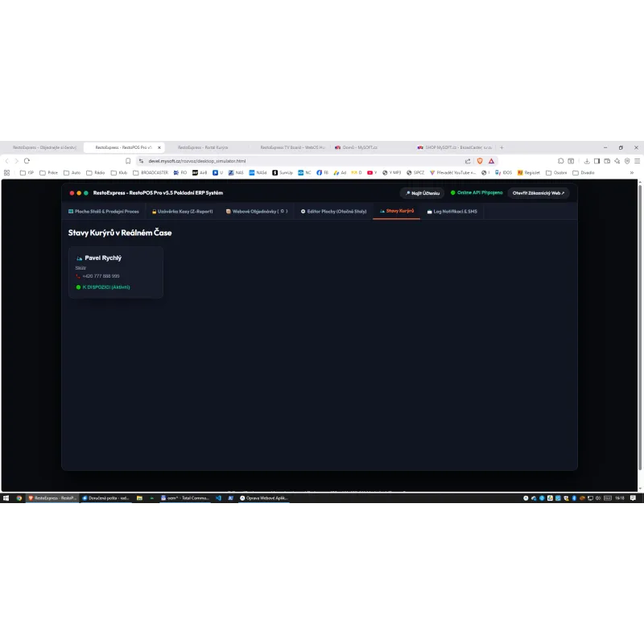Switch to the Domů - MySOFT.cz browser tab
This screenshot has width=644, height=644.
(x=359, y=147)
